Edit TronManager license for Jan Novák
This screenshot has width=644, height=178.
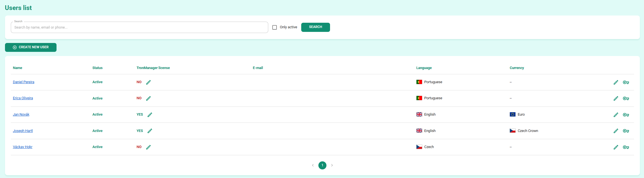tap(150, 115)
